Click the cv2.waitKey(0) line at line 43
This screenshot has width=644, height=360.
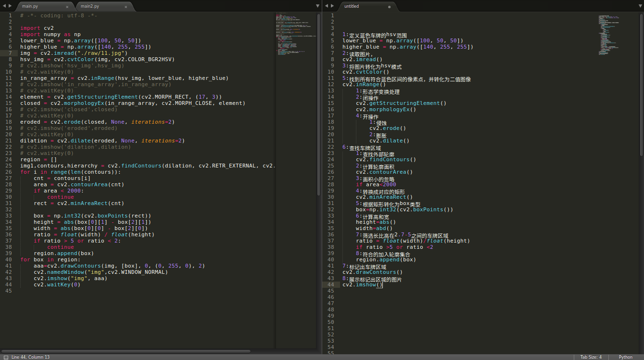pos(57,284)
